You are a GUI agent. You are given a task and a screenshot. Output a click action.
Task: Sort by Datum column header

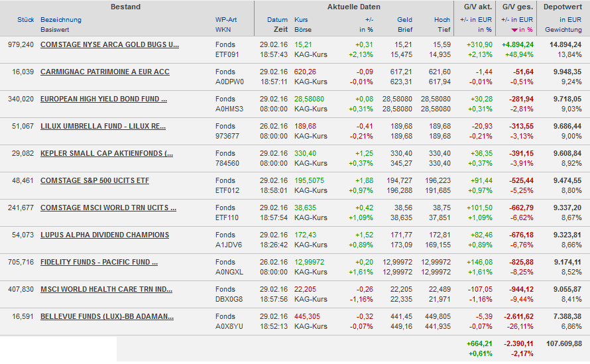278,20
